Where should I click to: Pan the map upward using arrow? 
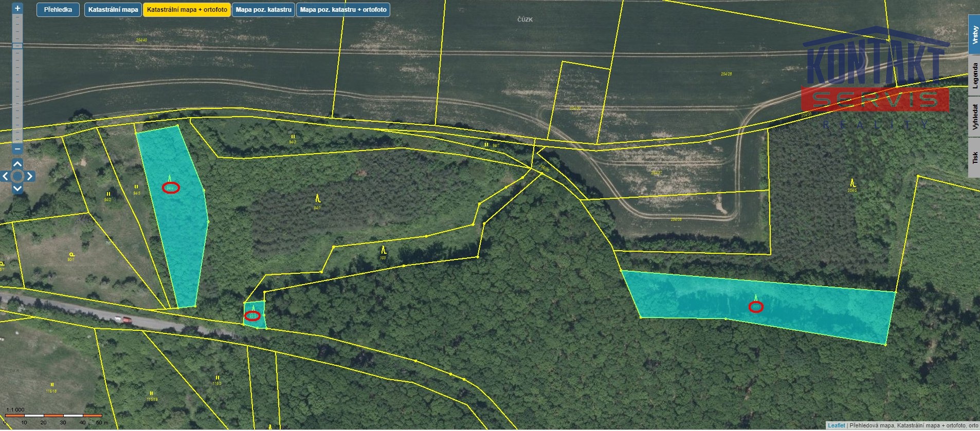pyautogui.click(x=17, y=164)
